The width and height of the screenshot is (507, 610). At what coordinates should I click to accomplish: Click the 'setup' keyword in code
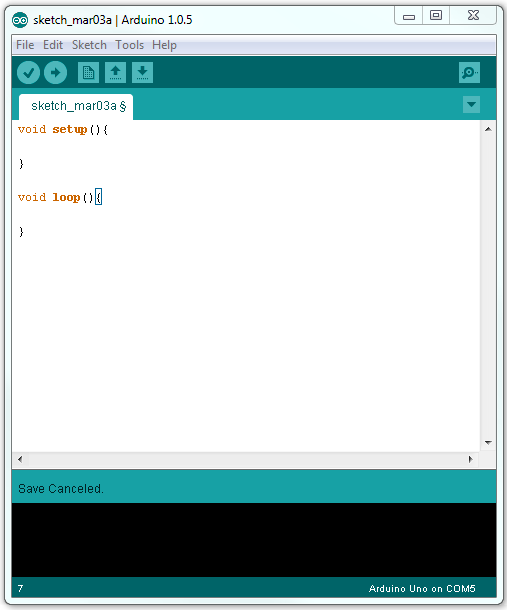[x=70, y=129]
